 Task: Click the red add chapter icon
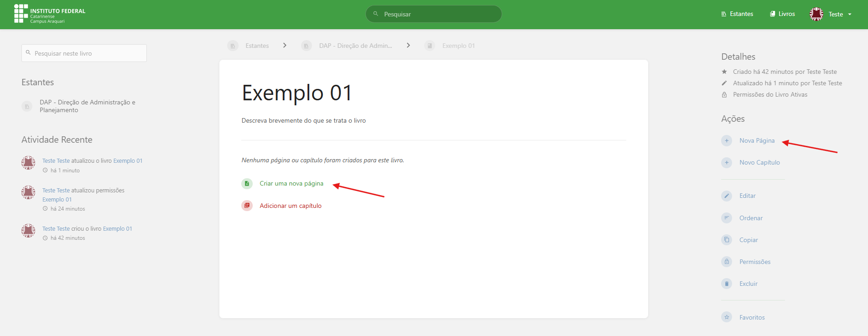click(247, 206)
